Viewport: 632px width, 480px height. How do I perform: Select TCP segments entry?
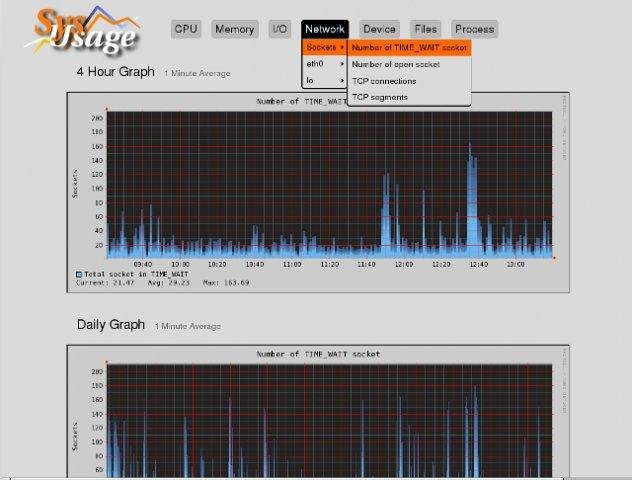[409, 97]
